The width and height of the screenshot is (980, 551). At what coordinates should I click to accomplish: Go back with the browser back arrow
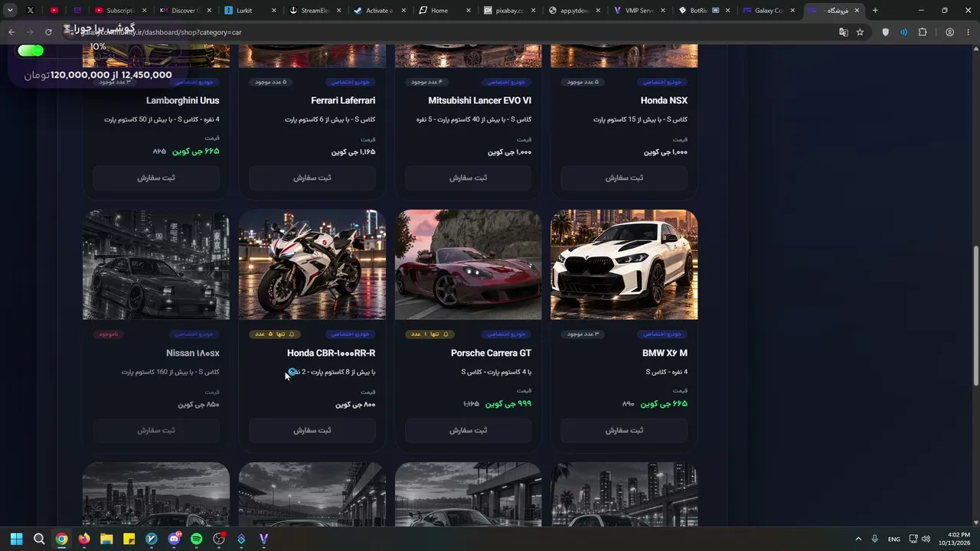pyautogui.click(x=11, y=32)
